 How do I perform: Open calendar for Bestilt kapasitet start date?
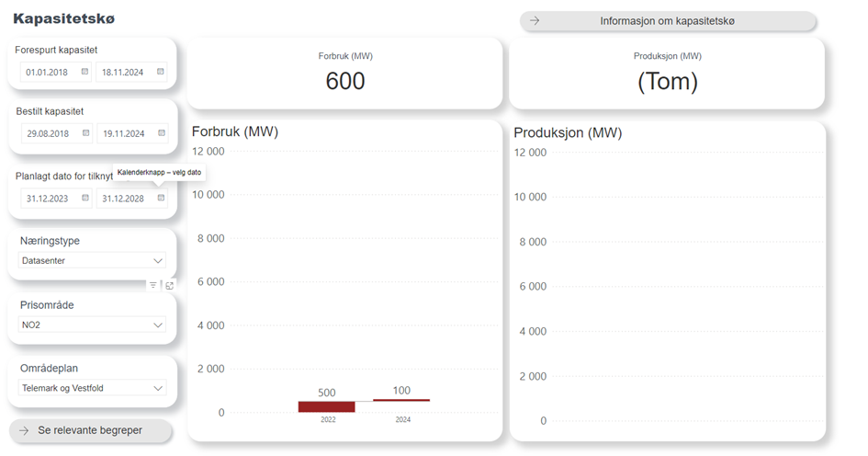click(86, 133)
